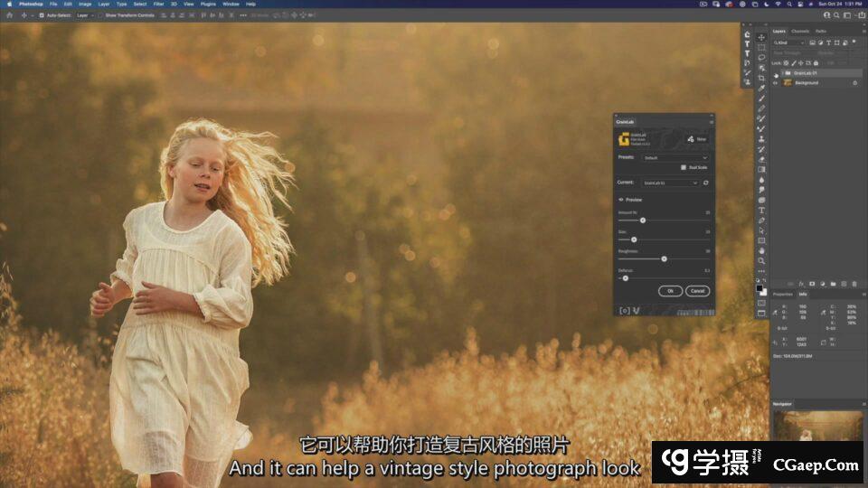Hide the Background layer visibility eye
Viewport: 868px width, 488px height.
pyautogui.click(x=775, y=83)
